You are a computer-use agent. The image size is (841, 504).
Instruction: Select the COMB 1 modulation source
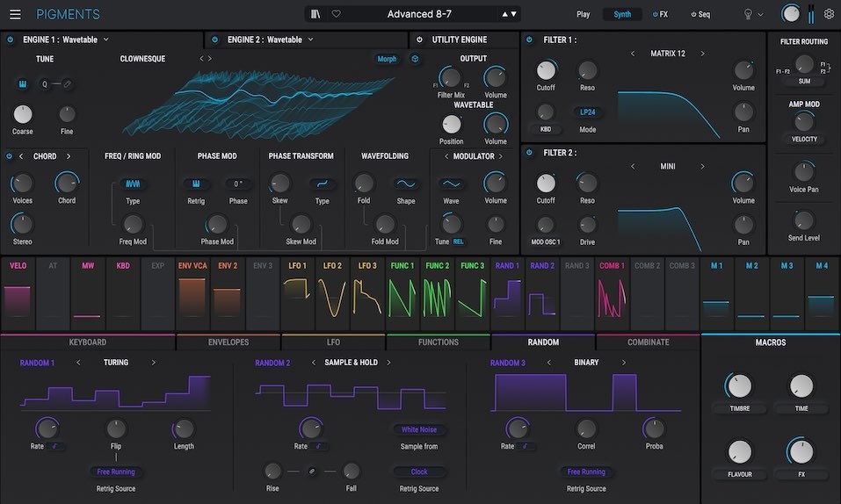coord(612,293)
